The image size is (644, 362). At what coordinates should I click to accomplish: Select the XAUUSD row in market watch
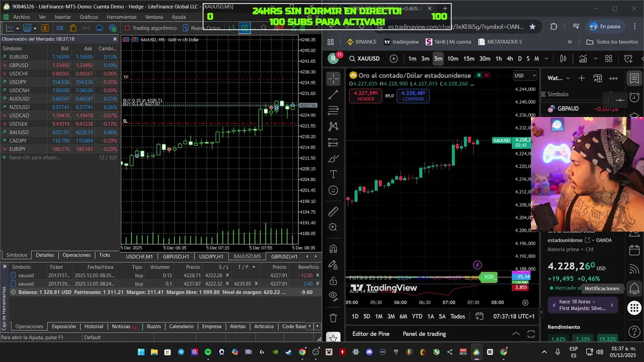(60, 132)
